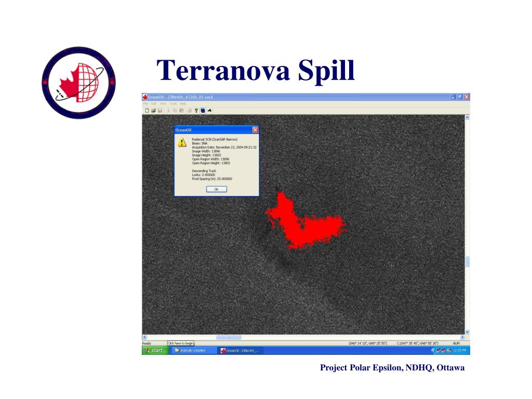
Task: Click the OceanOil dialog title bar
Action: tap(217, 130)
